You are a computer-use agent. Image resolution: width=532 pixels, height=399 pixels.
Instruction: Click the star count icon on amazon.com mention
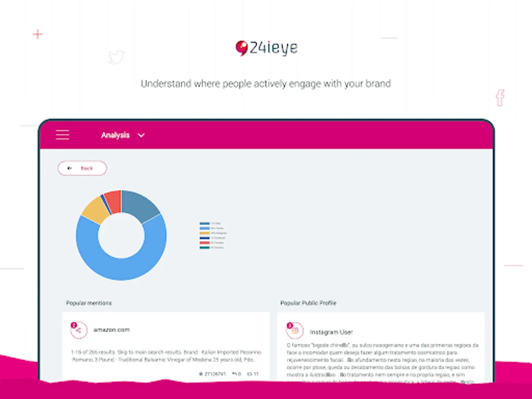tap(201, 374)
